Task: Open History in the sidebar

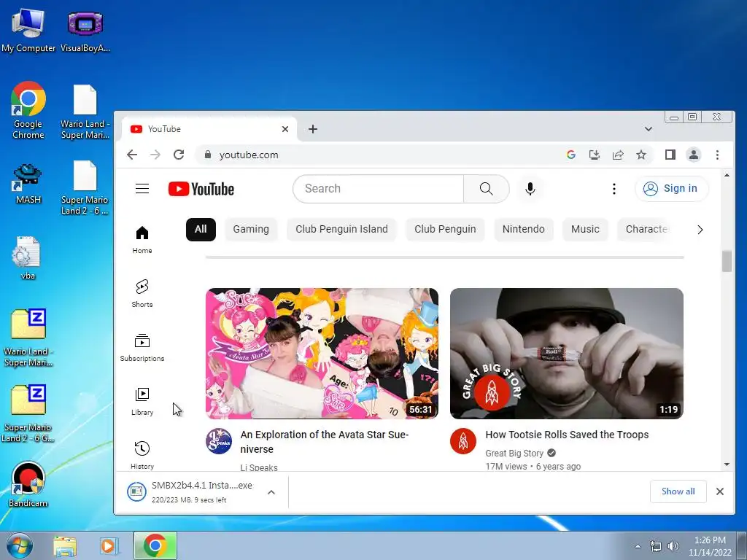Action: [x=142, y=455]
